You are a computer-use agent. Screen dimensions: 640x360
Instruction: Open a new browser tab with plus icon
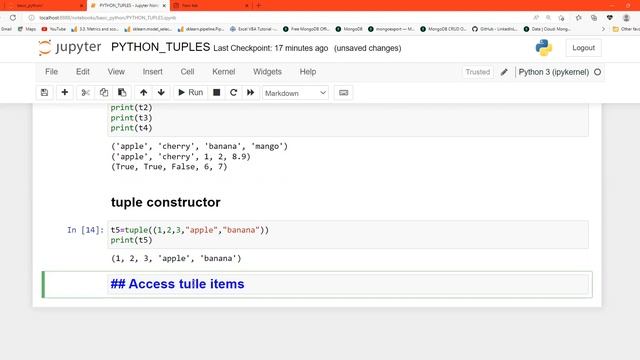click(258, 6)
